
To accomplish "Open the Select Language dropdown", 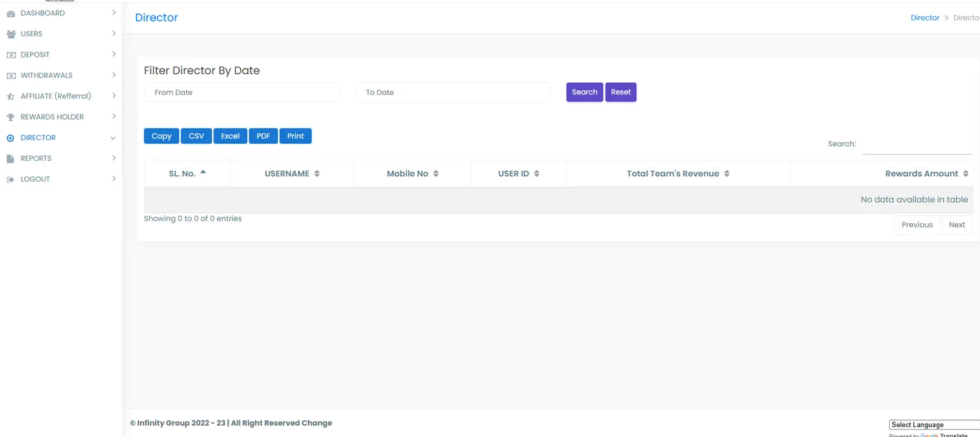I will 934,424.
